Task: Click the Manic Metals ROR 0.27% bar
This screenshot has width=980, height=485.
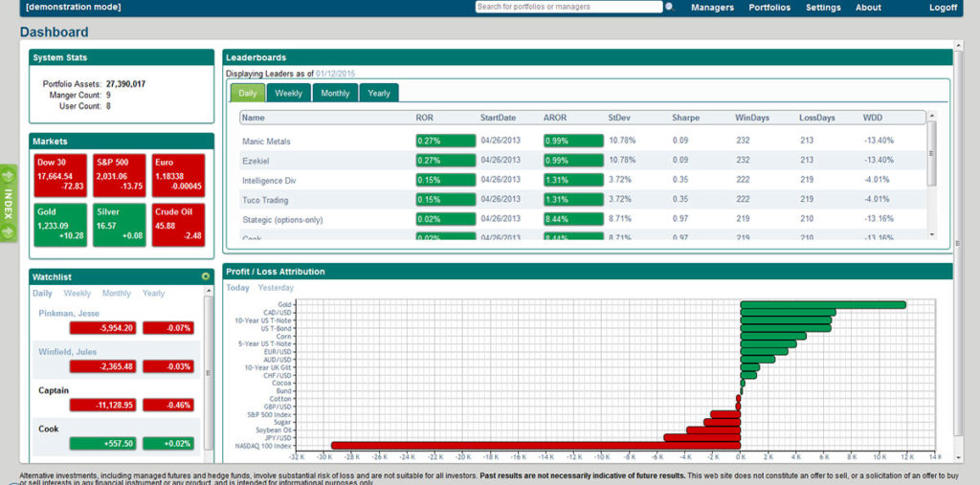Action: pyautogui.click(x=446, y=141)
